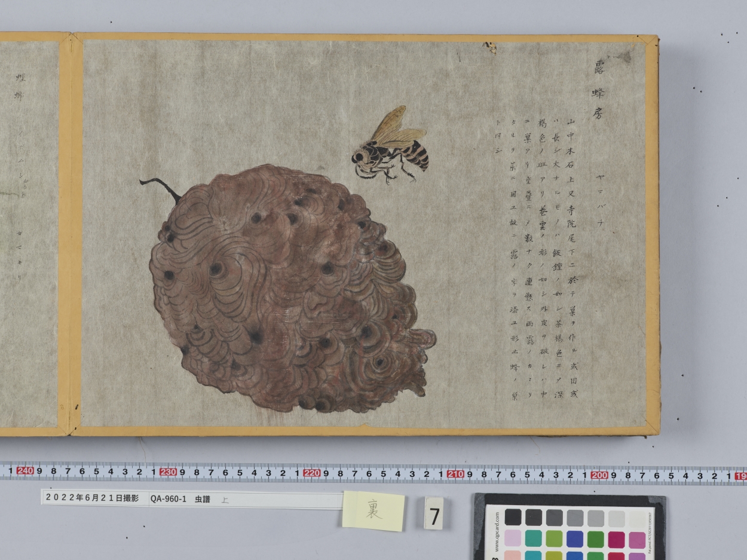Viewport: 747px width, 560px height.
Task: Click the text column beginning ハ長シ大ナル
Action: pos(557,258)
